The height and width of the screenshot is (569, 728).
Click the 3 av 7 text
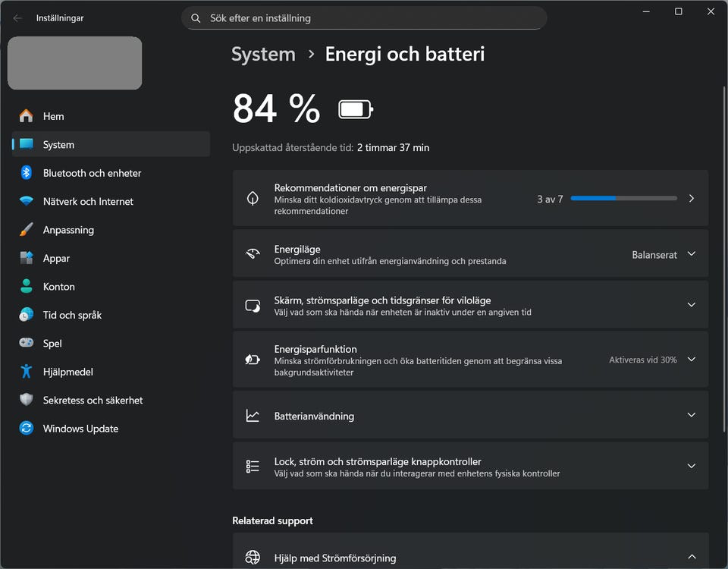tap(550, 199)
